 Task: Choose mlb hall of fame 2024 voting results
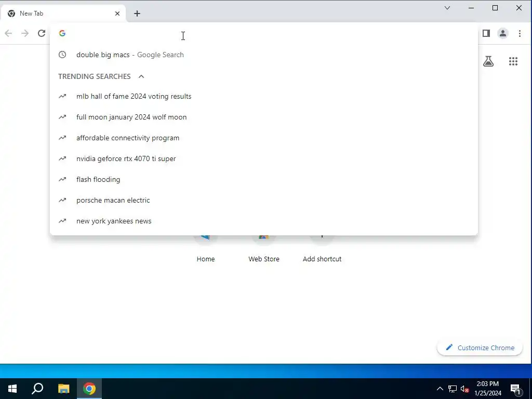[263, 96]
